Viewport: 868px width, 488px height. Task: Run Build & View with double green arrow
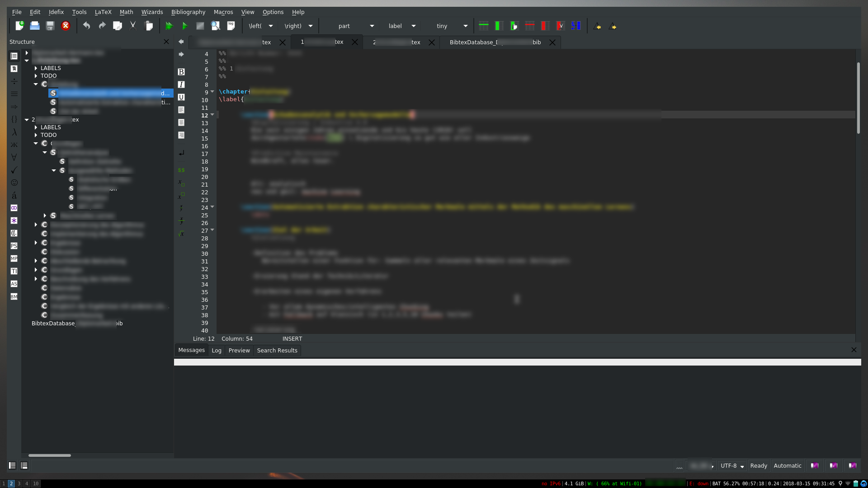pos(169,26)
